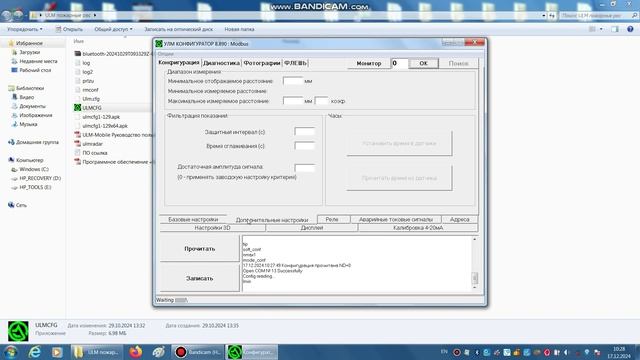Click the Монитор button
640x360 pixels.
coord(369,63)
